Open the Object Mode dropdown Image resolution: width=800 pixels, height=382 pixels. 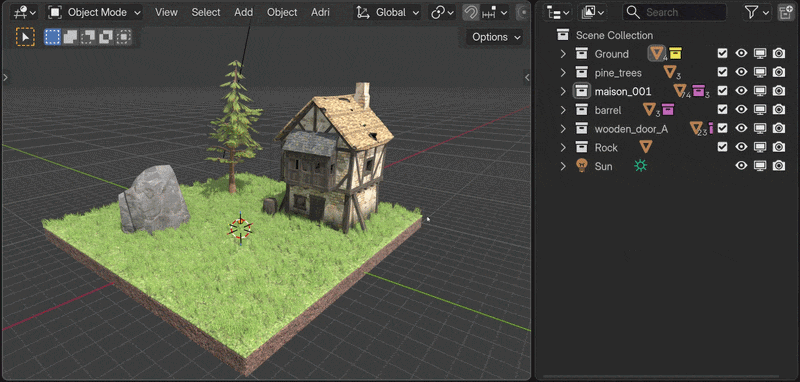click(x=95, y=12)
